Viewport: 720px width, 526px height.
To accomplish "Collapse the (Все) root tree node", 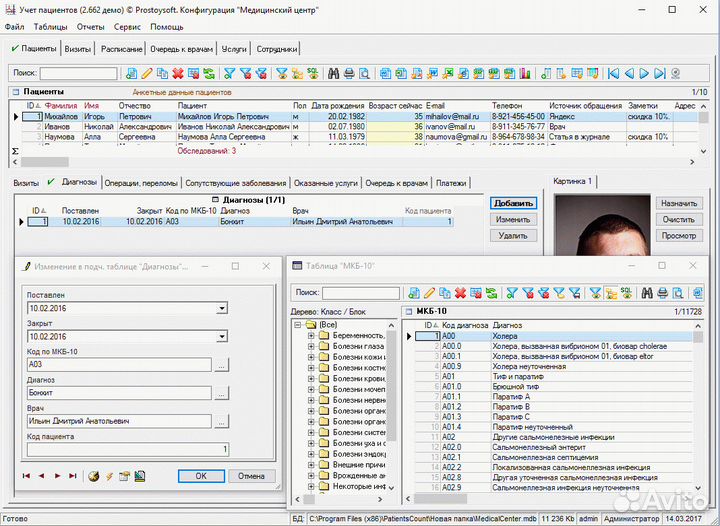I will [297, 325].
